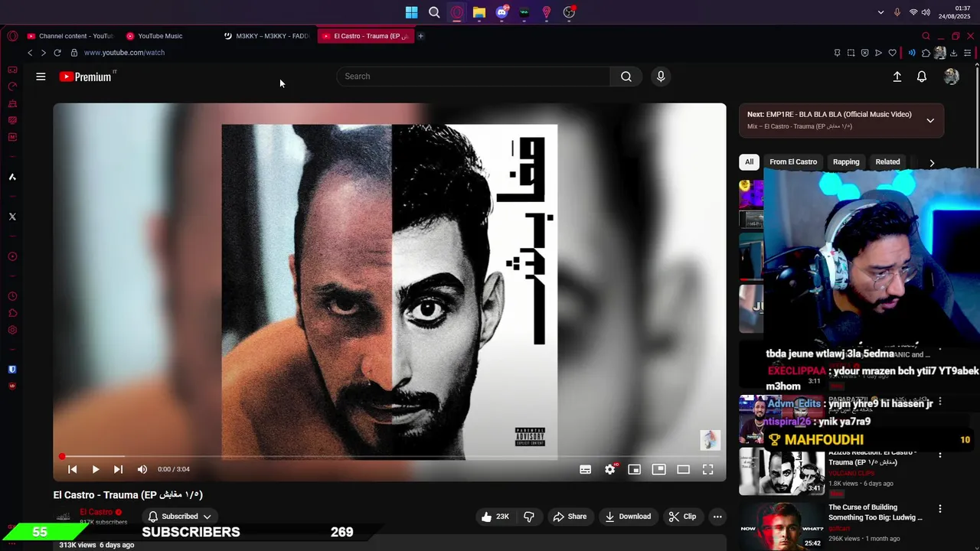Focus the YouTube search field
980x551 pixels.
pyautogui.click(x=473, y=77)
